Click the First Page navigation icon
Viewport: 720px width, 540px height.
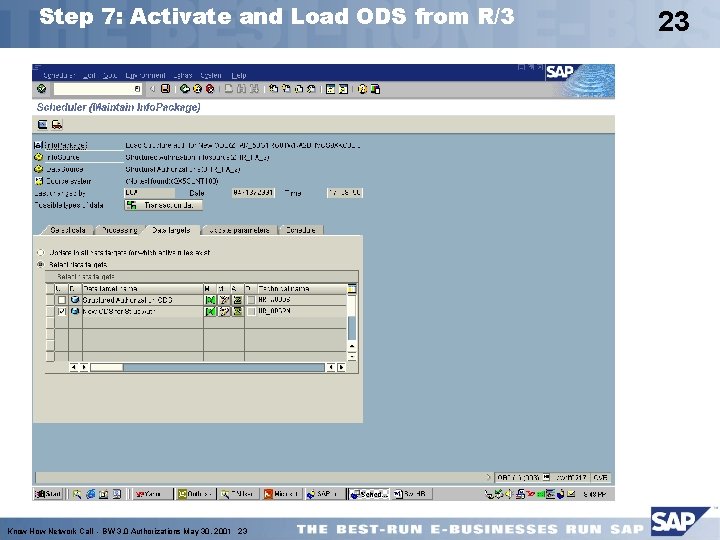coord(274,89)
